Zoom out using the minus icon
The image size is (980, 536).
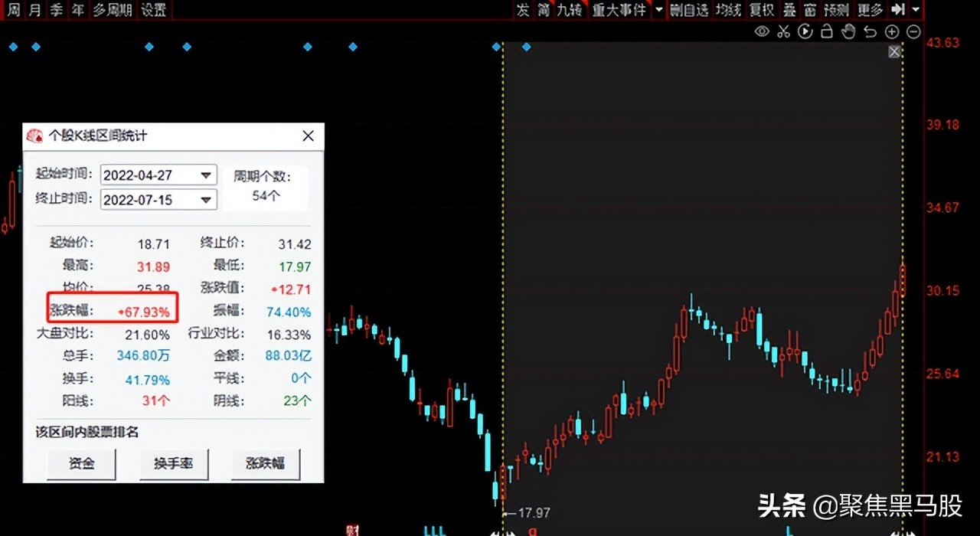click(913, 31)
